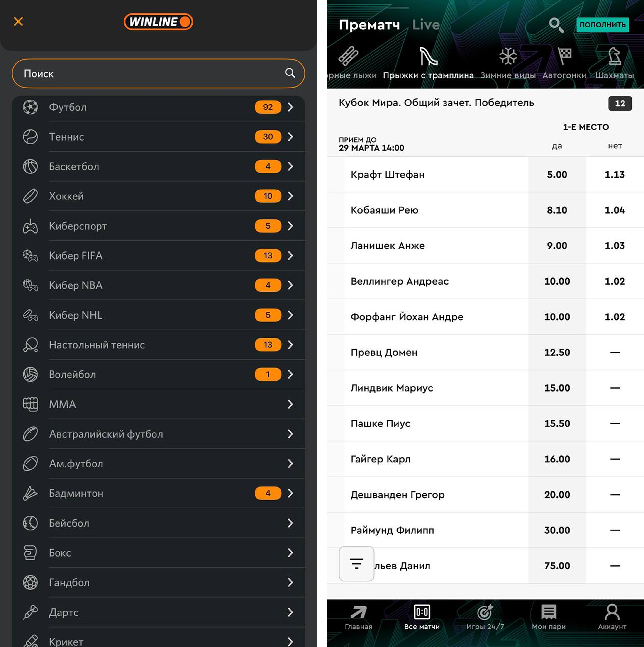The image size is (644, 647).
Task: Click the search field labeled Поиск
Action: (147, 74)
